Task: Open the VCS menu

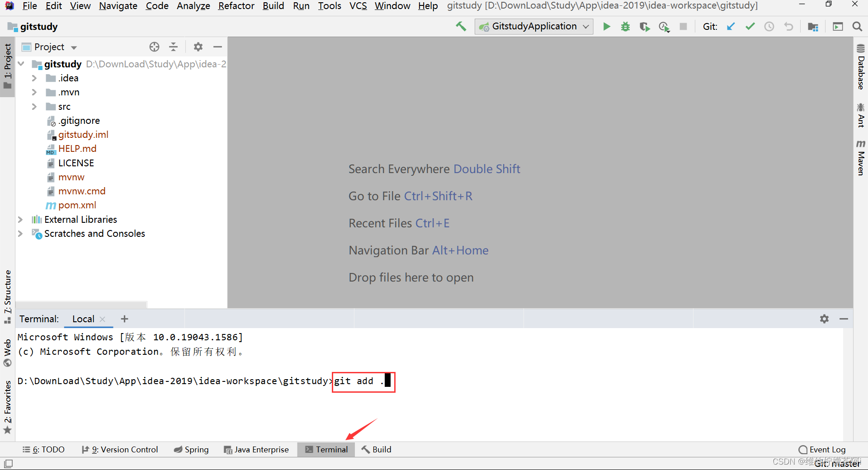Action: coord(358,6)
